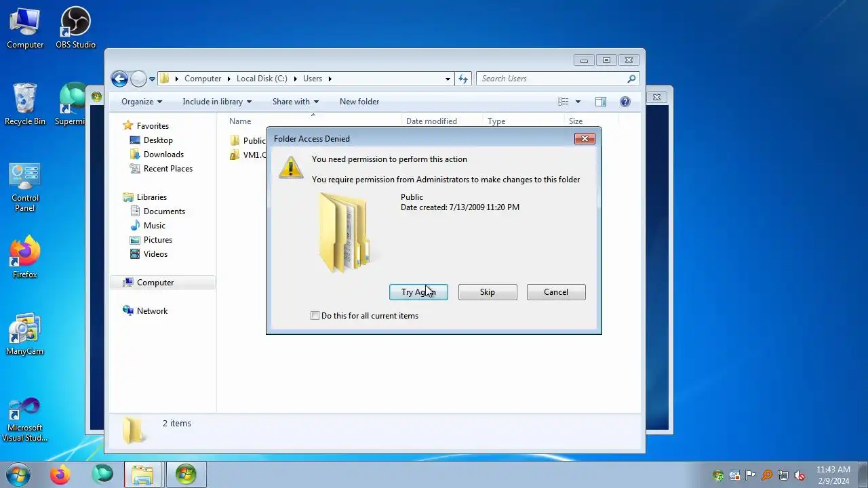Expand the arrow after Users breadcrumb
This screenshot has width=868, height=488.
(x=330, y=79)
